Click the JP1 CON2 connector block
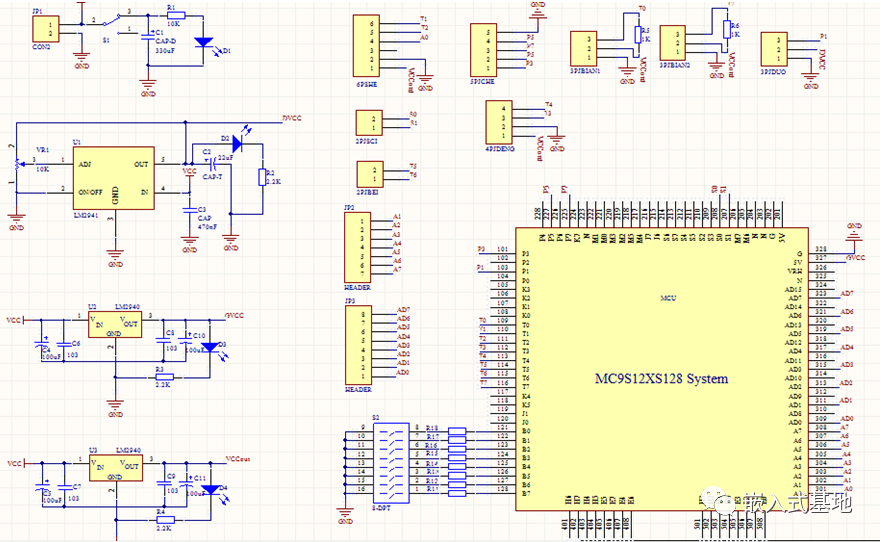 click(x=42, y=33)
